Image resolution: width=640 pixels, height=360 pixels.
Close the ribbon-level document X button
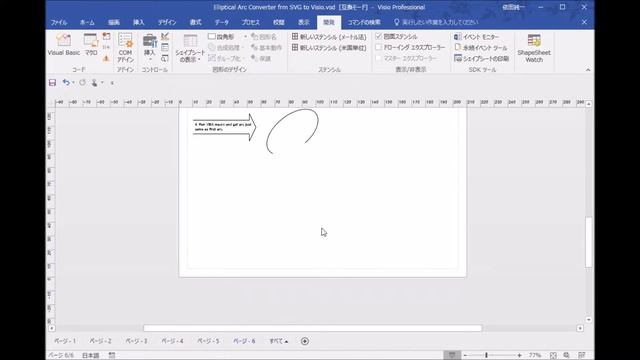[x=584, y=22]
